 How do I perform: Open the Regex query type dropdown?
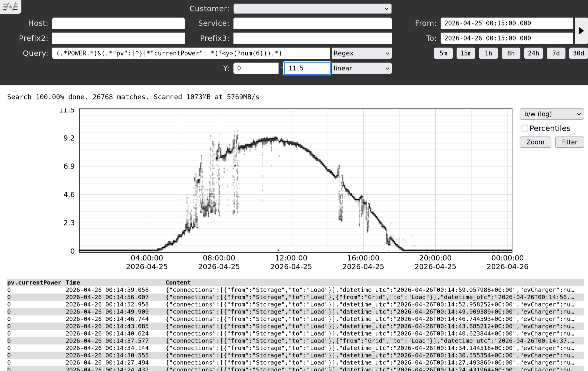click(361, 53)
